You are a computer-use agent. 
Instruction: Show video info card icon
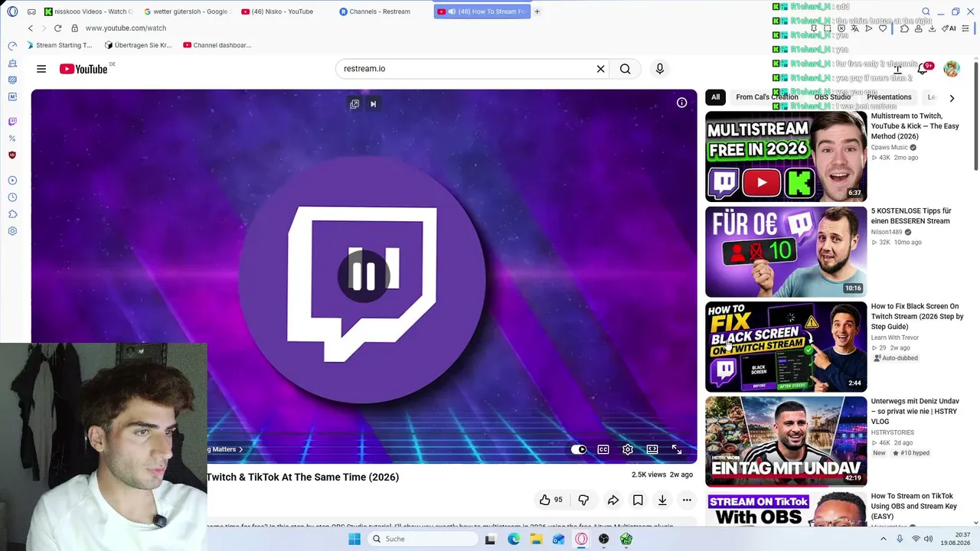click(x=681, y=103)
